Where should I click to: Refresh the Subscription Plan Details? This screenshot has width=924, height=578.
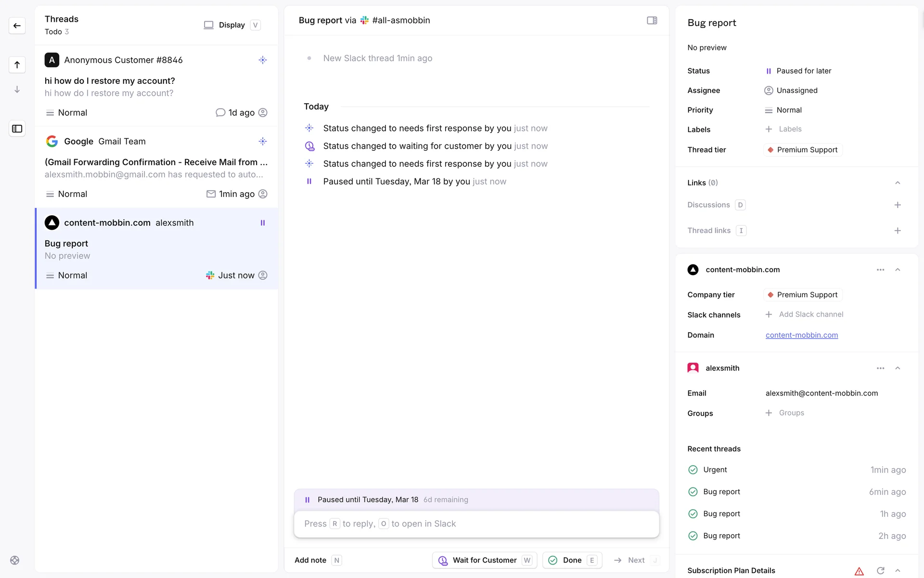coord(880,570)
